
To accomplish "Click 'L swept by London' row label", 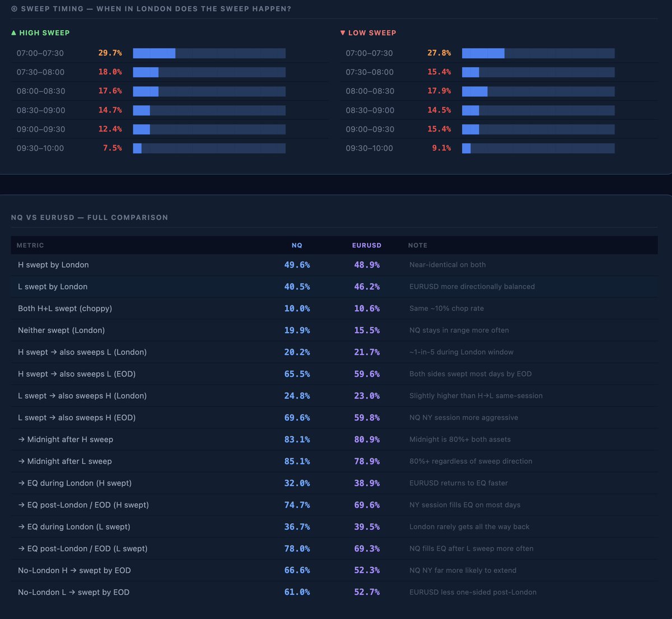I will pos(53,287).
